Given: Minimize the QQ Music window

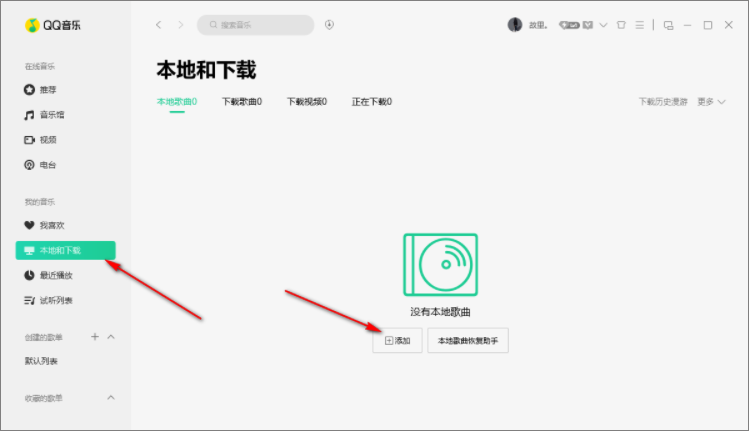Looking at the screenshot, I should tap(687, 25).
